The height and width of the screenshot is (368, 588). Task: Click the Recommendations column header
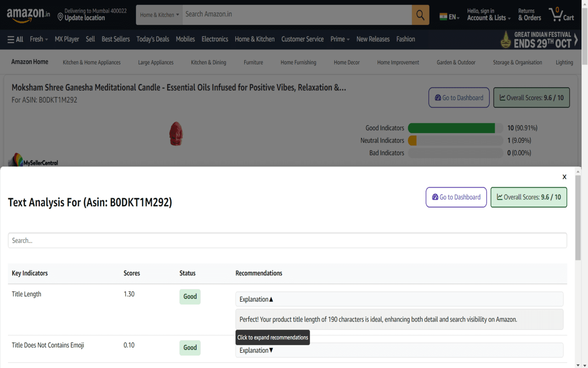click(x=259, y=273)
